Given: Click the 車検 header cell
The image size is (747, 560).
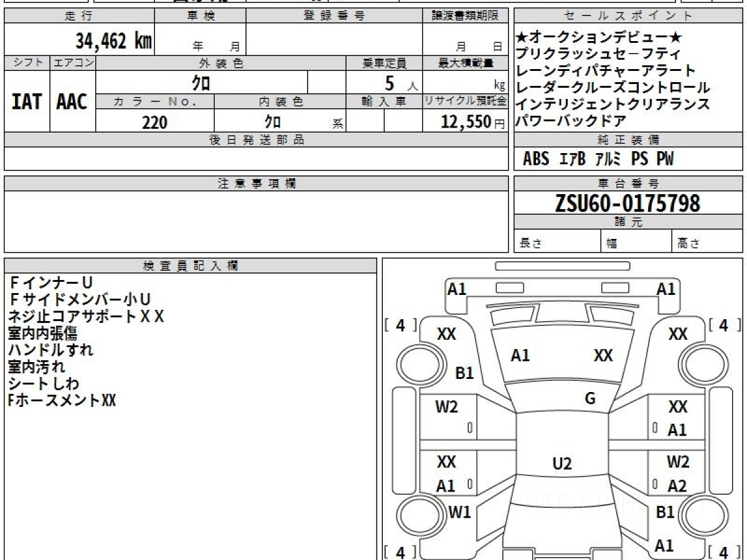Looking at the screenshot, I should click(200, 16).
